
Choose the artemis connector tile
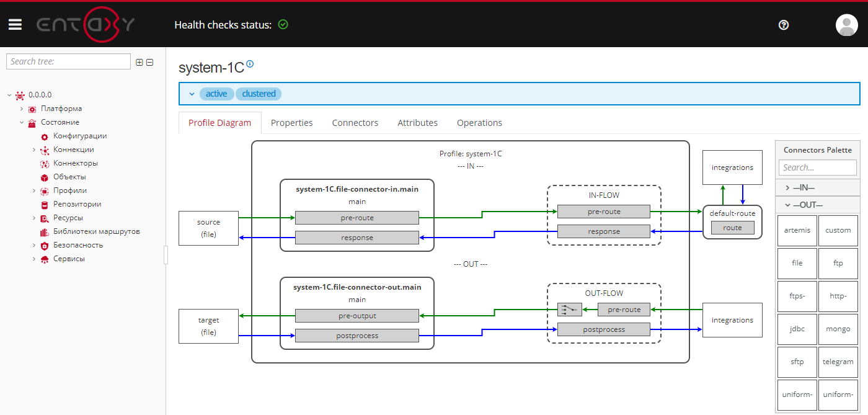pos(797,230)
